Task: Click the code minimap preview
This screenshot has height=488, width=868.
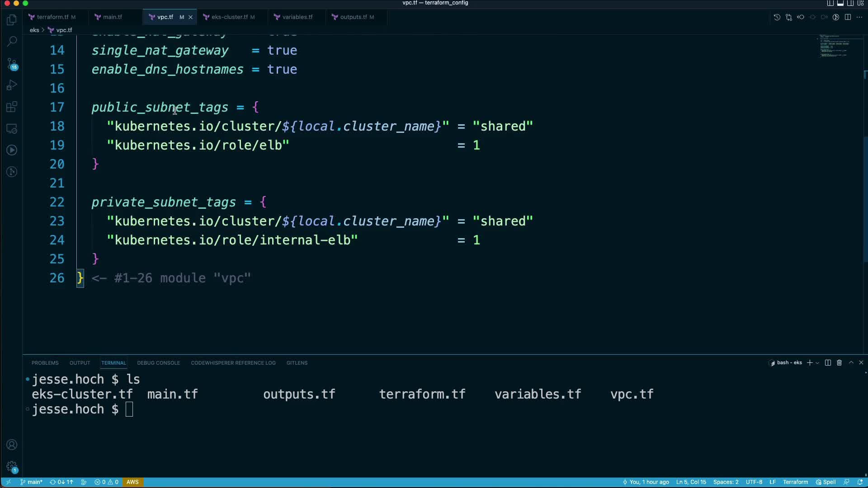Action: pos(834,46)
